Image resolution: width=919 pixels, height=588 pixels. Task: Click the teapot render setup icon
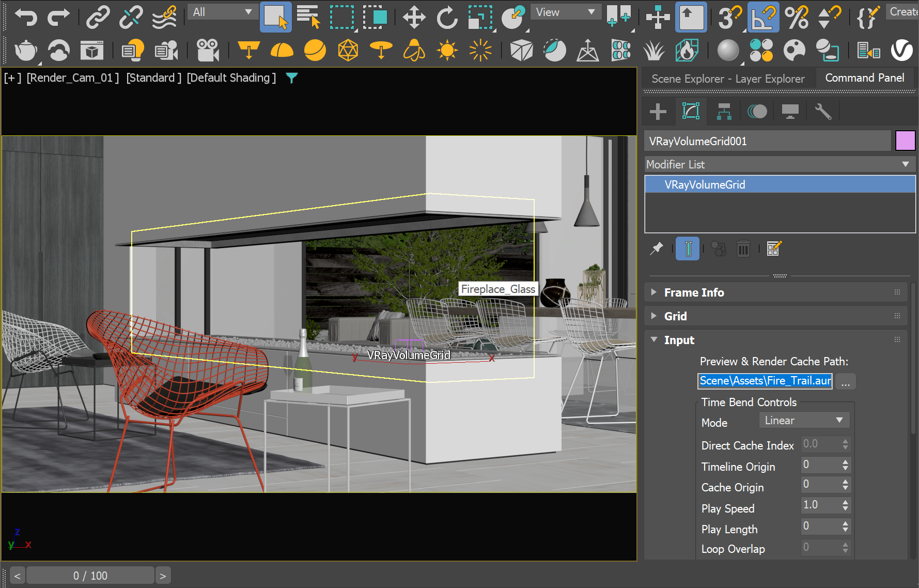click(26, 51)
